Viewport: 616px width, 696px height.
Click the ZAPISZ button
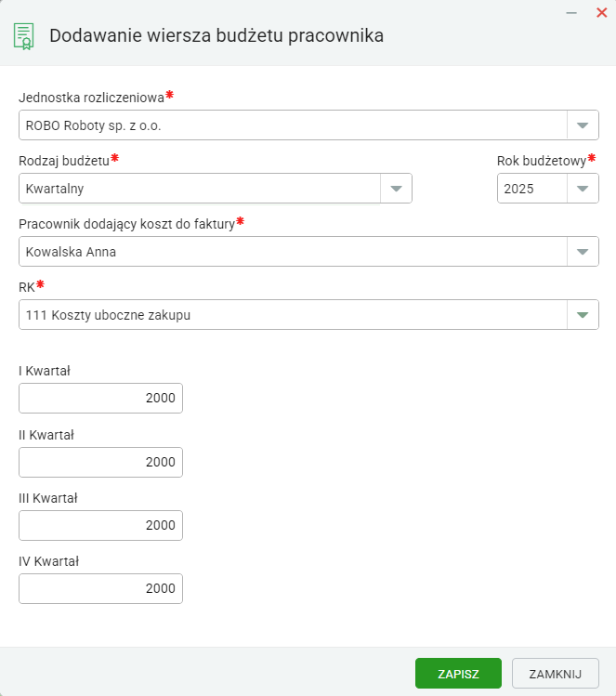click(x=458, y=674)
